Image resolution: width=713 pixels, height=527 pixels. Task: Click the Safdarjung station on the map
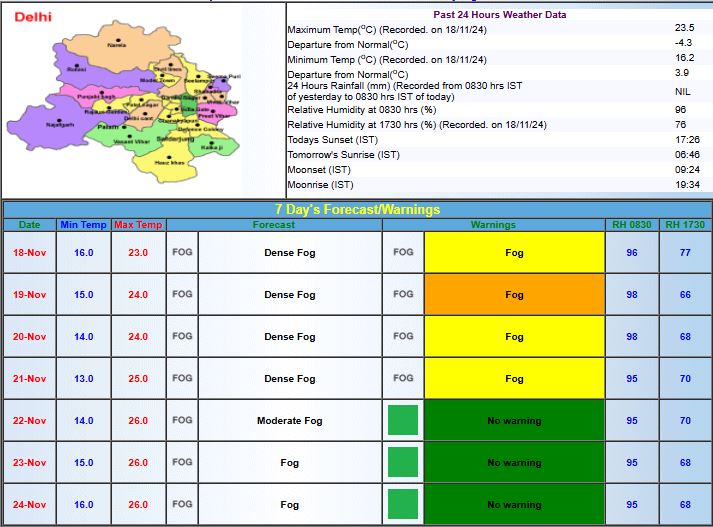175,139
